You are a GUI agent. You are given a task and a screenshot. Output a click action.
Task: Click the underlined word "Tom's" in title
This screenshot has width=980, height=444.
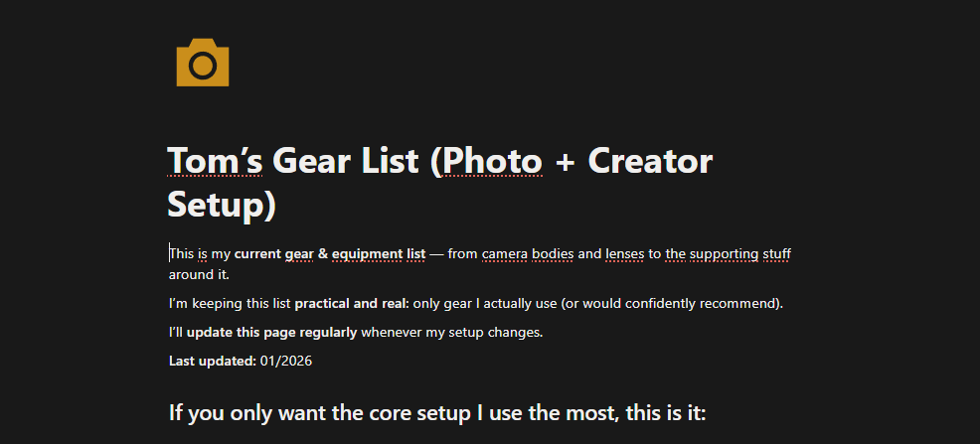215,161
